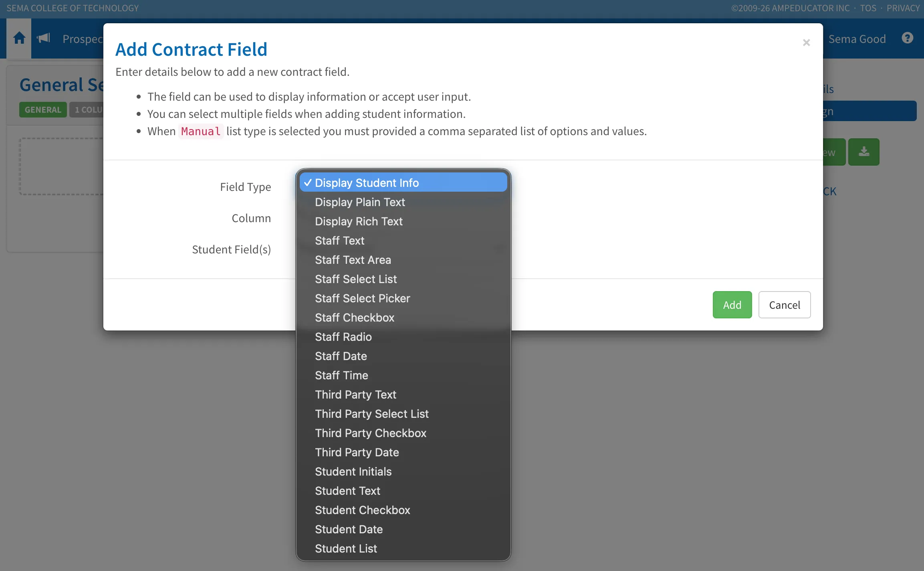The image size is (924, 571).
Task: Open the PRIVACY link in header
Action: (903, 8)
